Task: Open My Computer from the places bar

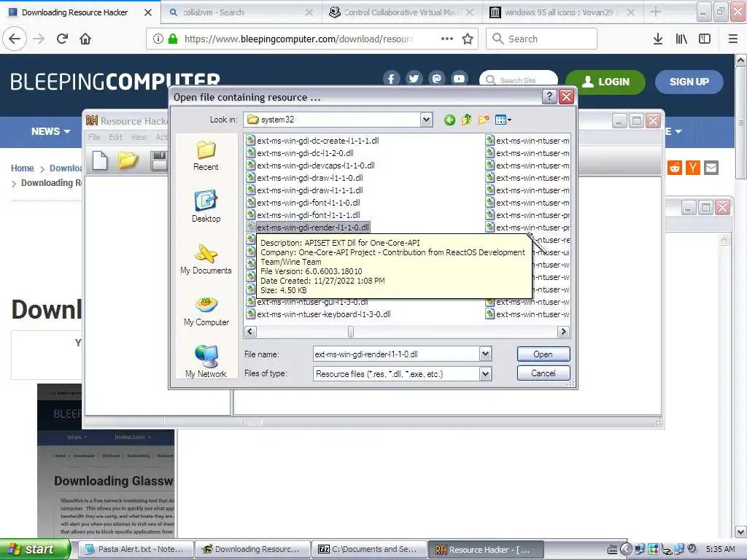Action: click(206, 311)
